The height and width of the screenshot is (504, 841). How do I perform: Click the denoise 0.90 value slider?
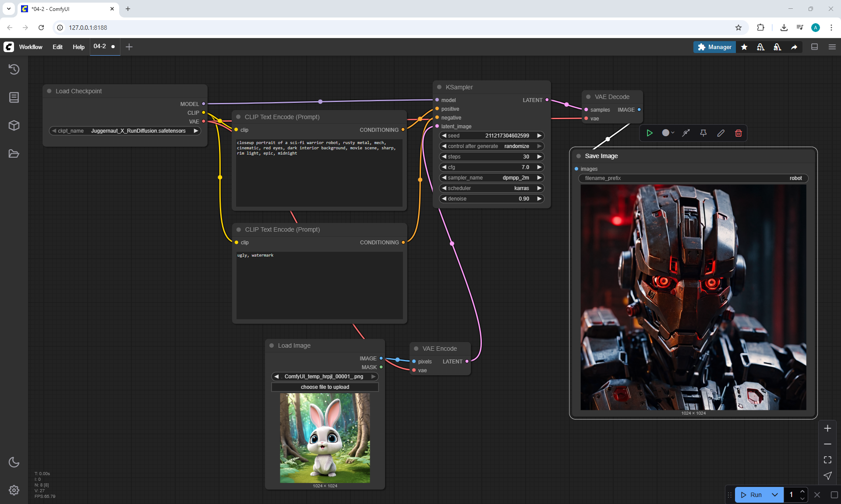click(491, 199)
